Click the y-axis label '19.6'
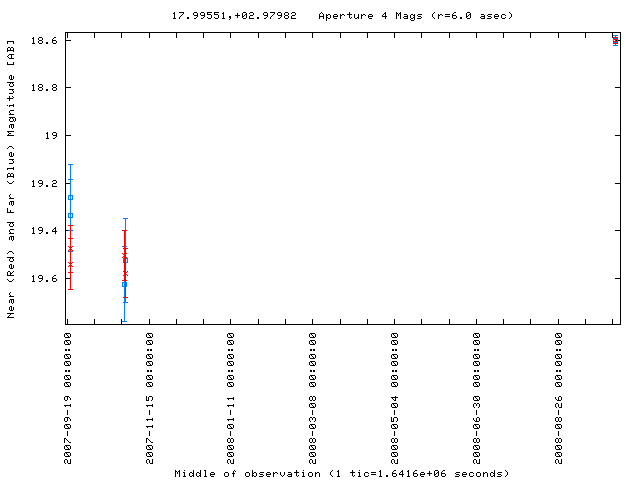 pyautogui.click(x=44, y=278)
